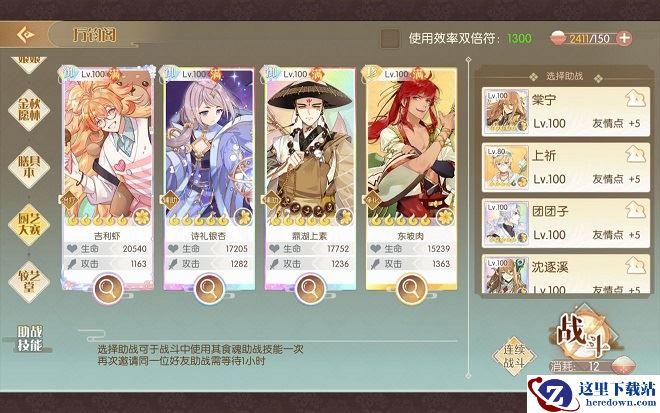The image size is (660, 413).
Task: Open magnifier details for 吉利虾 card
Action: click(x=108, y=288)
